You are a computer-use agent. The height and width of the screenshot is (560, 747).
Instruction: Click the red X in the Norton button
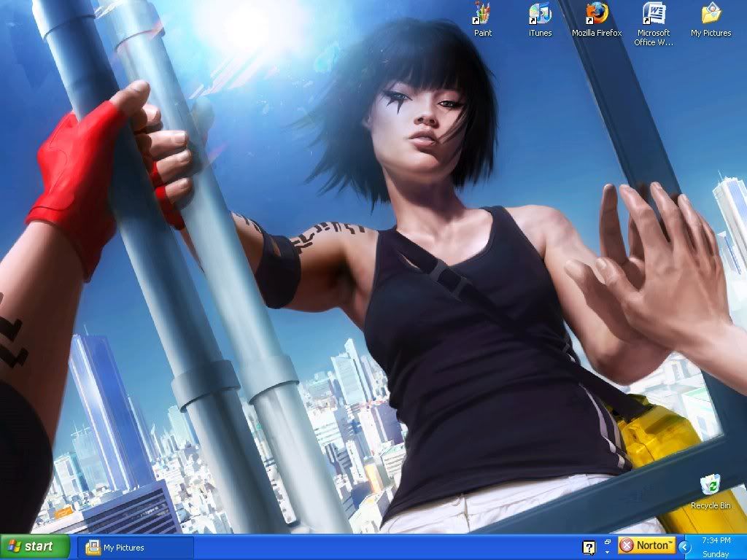coord(626,545)
